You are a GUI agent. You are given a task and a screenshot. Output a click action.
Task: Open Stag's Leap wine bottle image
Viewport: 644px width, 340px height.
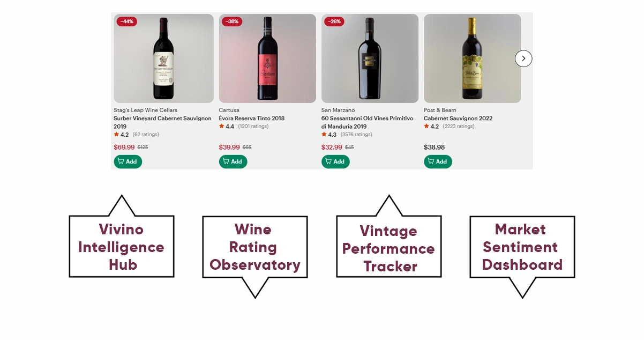click(x=163, y=58)
